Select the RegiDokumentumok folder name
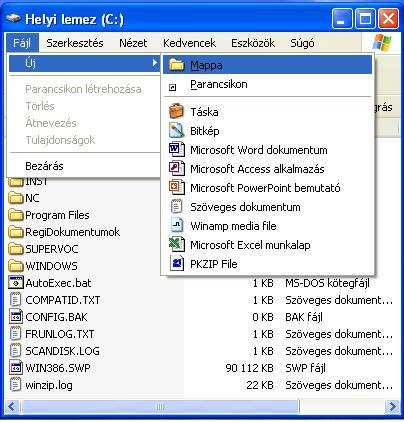The height and width of the screenshot is (422, 404). (x=72, y=232)
